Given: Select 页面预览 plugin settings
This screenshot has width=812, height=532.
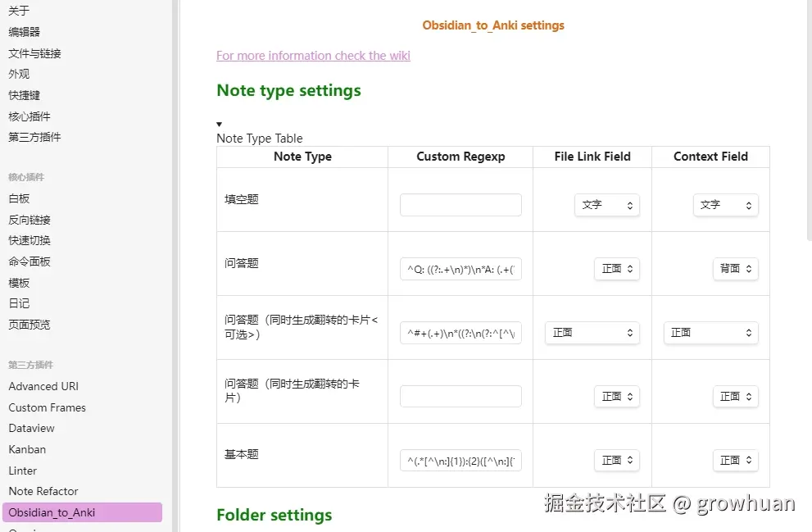Looking at the screenshot, I should (x=29, y=325).
